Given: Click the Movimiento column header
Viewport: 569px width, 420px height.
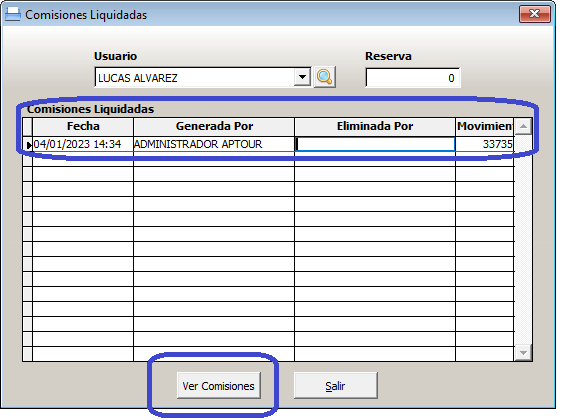Looking at the screenshot, I should [485, 126].
